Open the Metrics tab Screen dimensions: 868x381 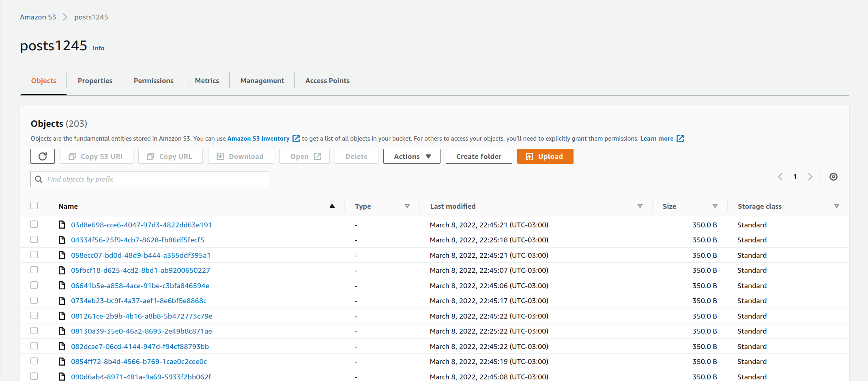click(207, 81)
